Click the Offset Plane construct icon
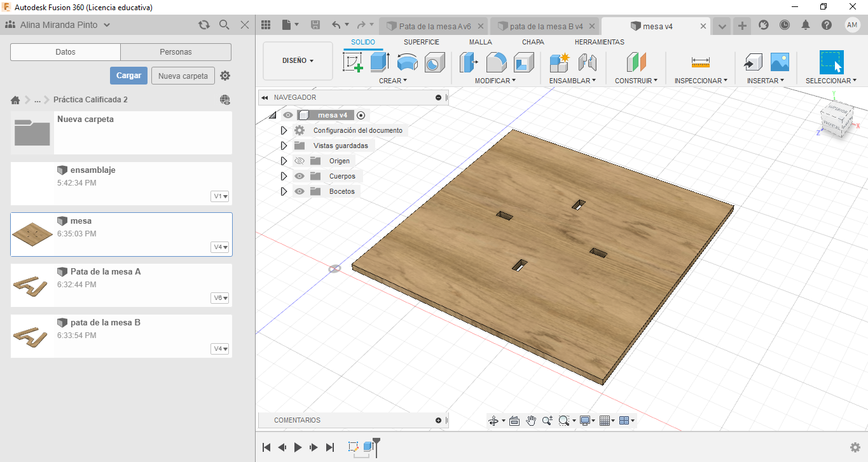This screenshot has height=462, width=868. coord(636,62)
